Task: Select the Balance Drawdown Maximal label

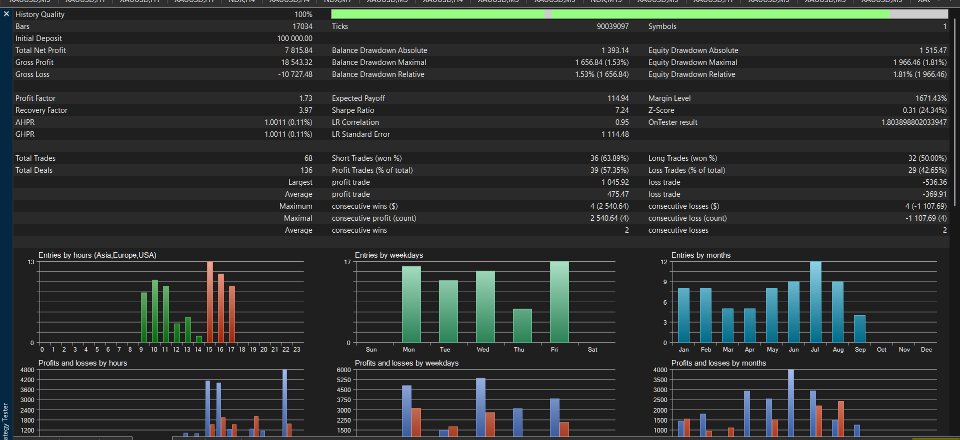Action: click(x=379, y=62)
